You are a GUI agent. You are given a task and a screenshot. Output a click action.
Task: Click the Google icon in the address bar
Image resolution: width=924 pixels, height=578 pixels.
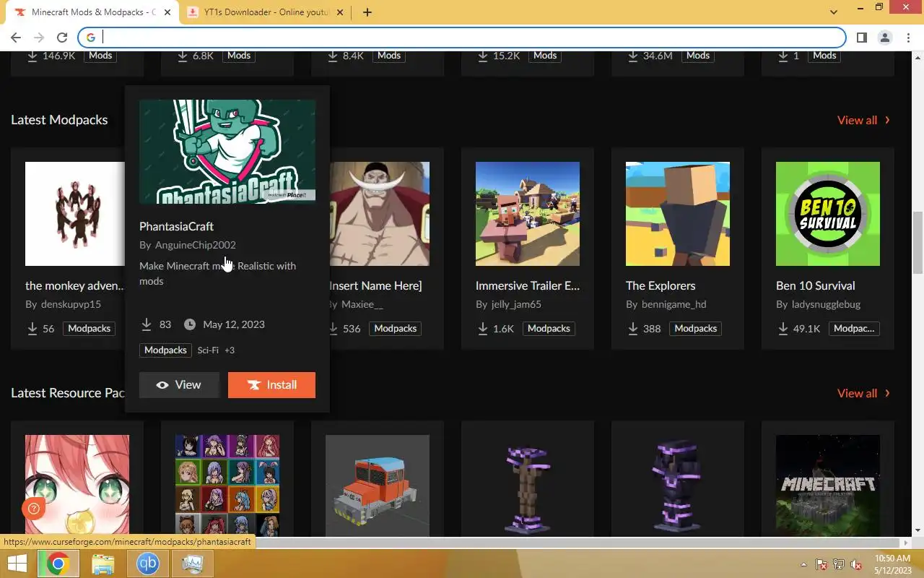coord(90,38)
